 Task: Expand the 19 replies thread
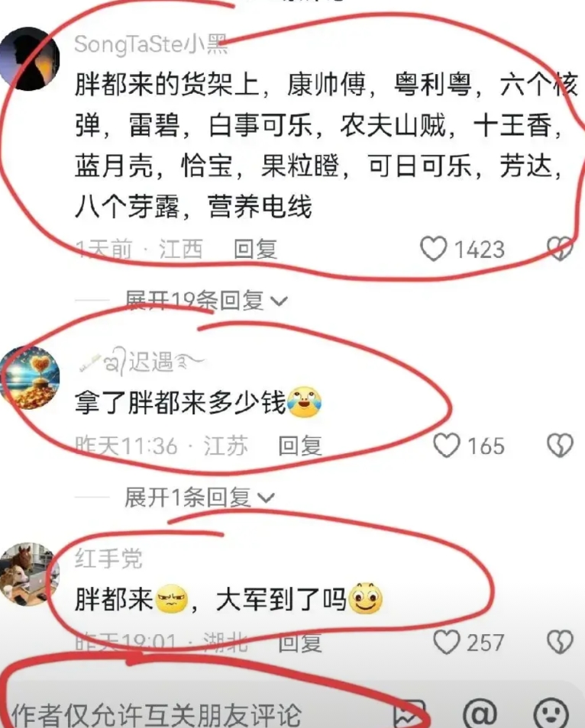206,301
